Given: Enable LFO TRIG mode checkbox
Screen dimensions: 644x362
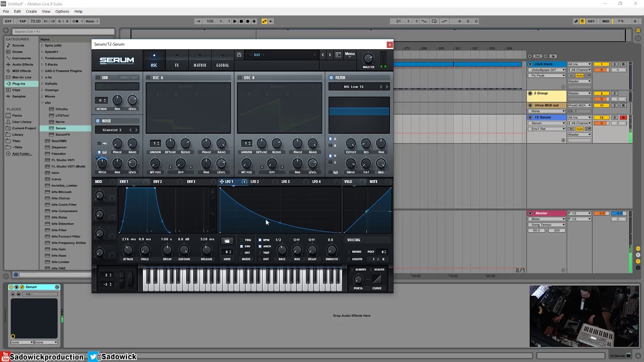Looking at the screenshot, I should [x=241, y=240].
